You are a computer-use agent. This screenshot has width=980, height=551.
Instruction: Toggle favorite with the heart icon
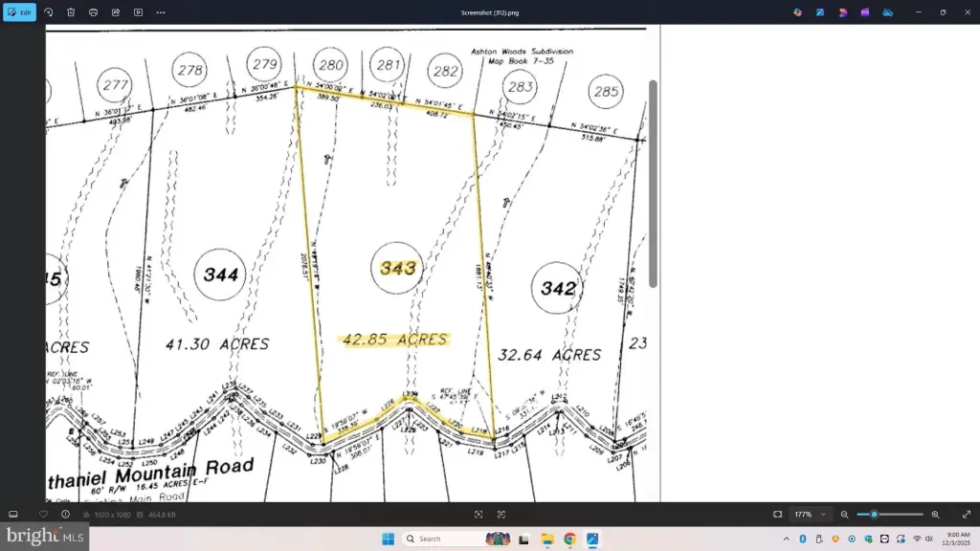point(43,515)
